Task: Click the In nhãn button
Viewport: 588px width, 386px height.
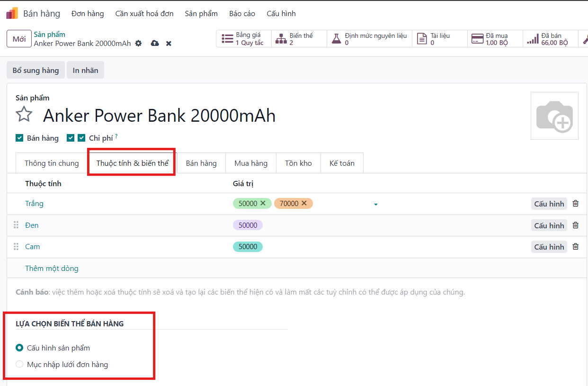Action: pyautogui.click(x=85, y=70)
